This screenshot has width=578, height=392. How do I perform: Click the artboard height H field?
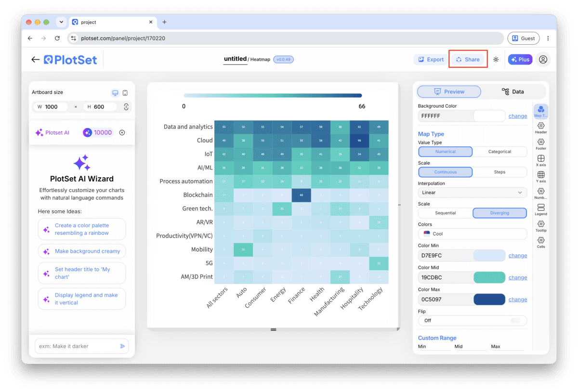pyautogui.click(x=100, y=107)
